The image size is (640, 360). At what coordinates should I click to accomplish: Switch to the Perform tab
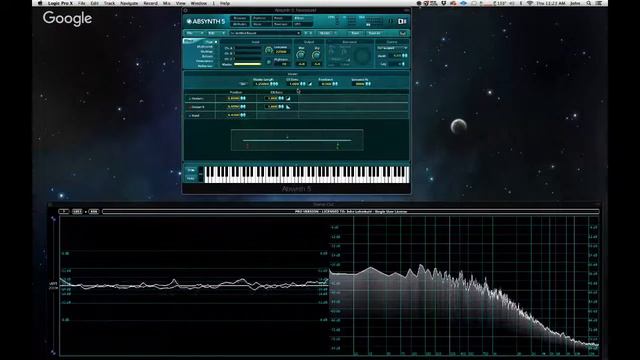[261, 18]
